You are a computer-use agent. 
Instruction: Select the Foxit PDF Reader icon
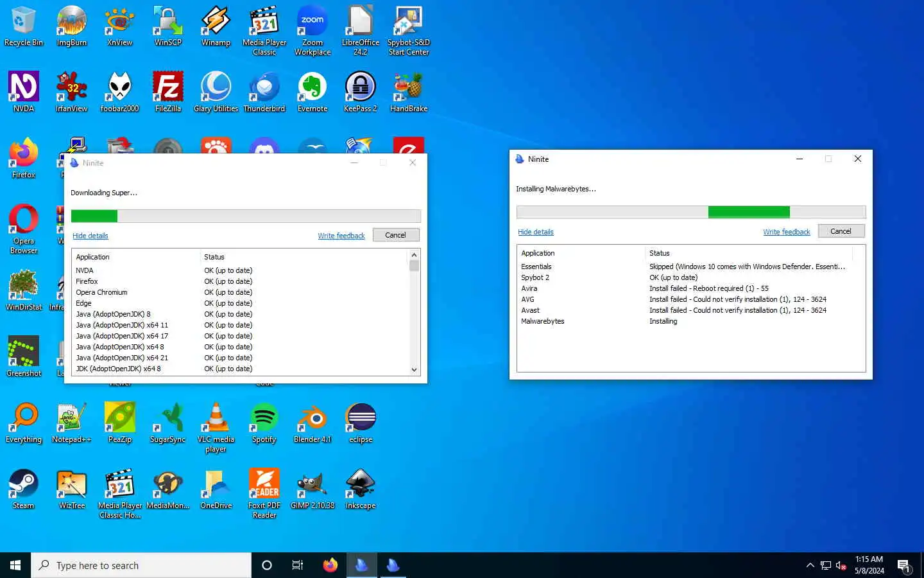click(x=264, y=493)
